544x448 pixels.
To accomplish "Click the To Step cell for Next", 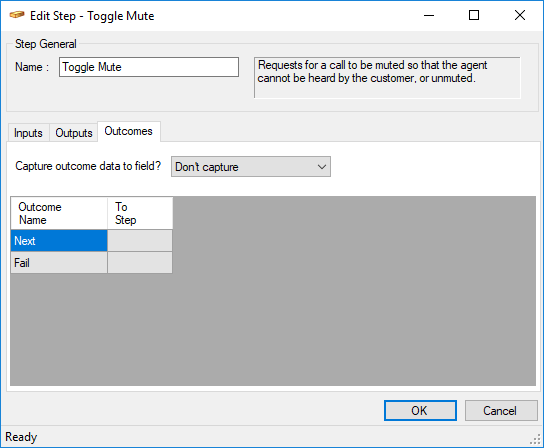I will click(x=140, y=240).
